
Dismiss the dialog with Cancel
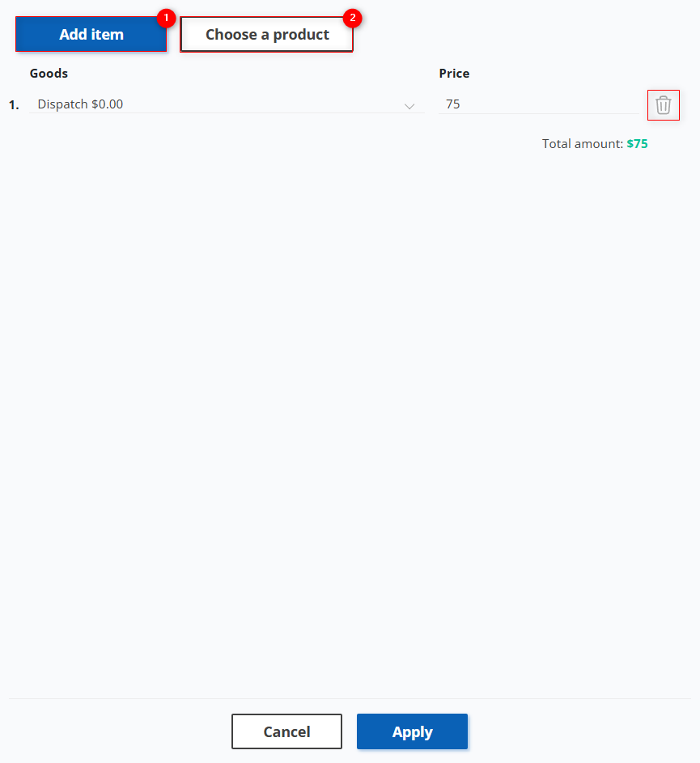pos(286,731)
